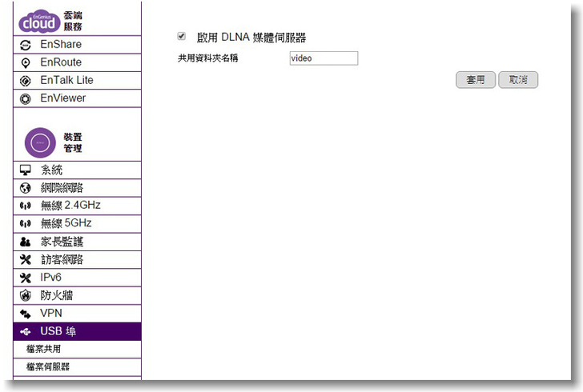
Task: Click the wireless signal icon for 5GHz
Action: tap(26, 224)
